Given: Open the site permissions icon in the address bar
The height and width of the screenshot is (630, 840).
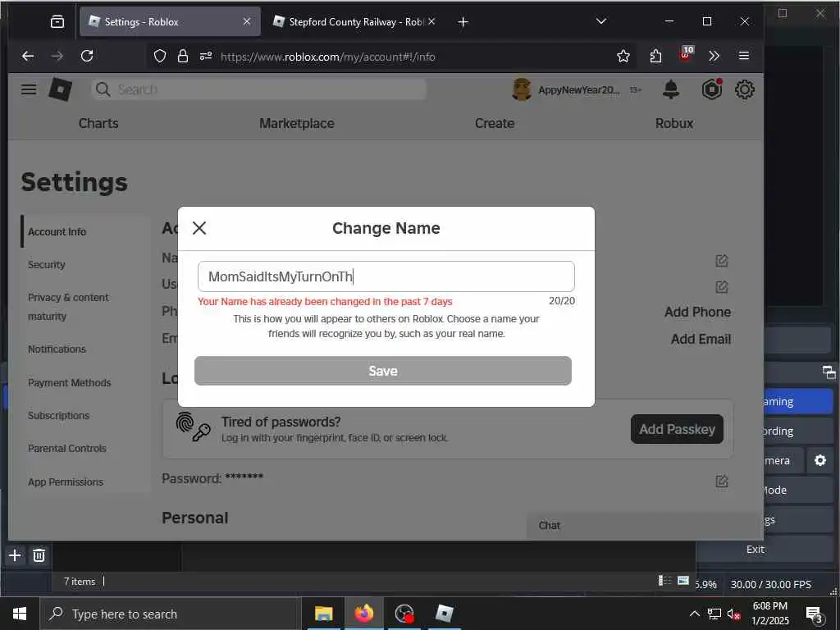Looking at the screenshot, I should point(206,57).
